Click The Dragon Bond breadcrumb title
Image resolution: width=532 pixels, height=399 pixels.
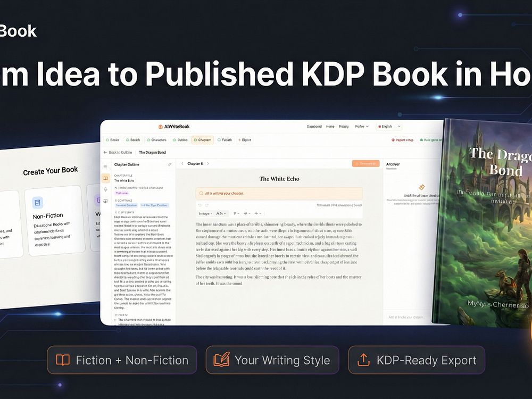(x=152, y=153)
